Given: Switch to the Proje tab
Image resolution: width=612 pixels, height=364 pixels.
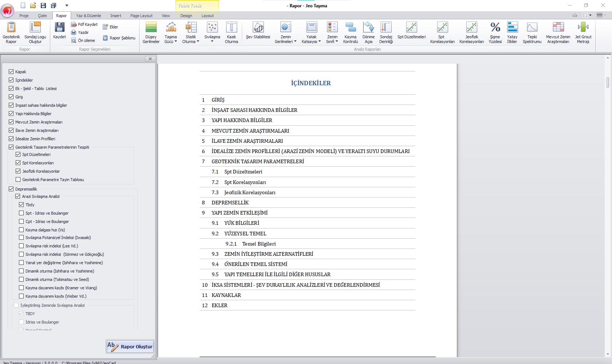Looking at the screenshot, I should (x=24, y=16).
